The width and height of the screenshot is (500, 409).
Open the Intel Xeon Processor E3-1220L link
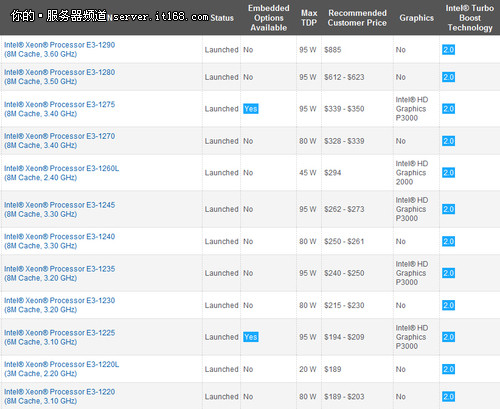61,369
